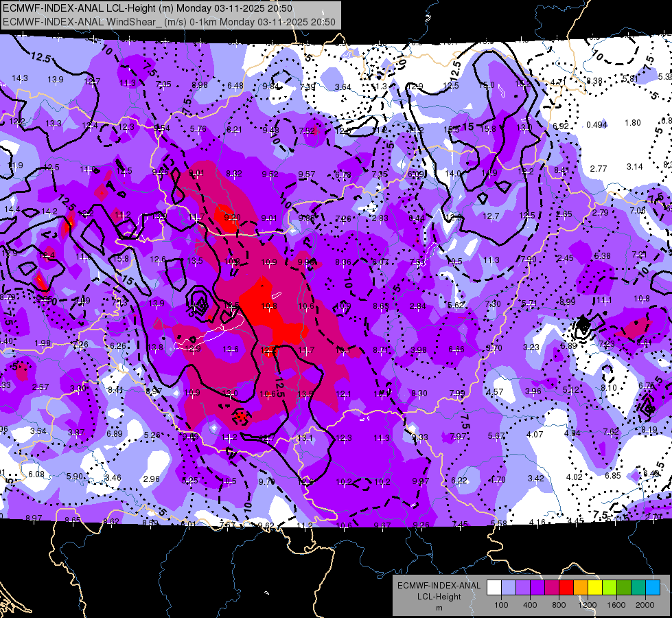Click the map value 3.54

pyautogui.click(x=38, y=431)
